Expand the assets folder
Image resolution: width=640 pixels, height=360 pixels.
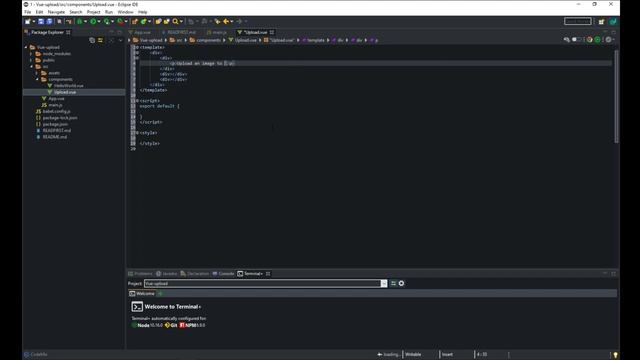[37, 73]
